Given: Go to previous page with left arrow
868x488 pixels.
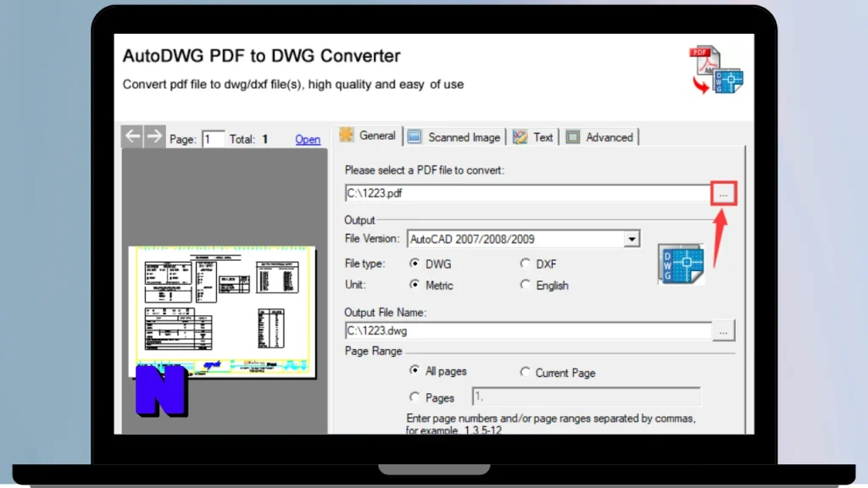Looking at the screenshot, I should coord(132,136).
